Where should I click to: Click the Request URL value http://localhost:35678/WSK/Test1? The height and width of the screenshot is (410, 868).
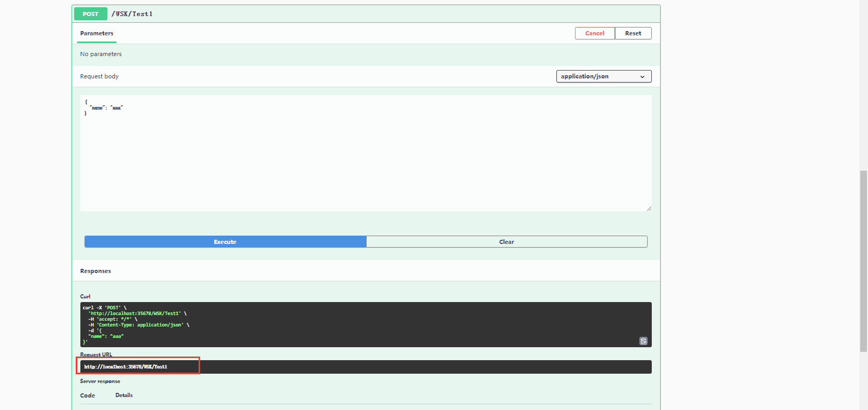[x=125, y=367]
